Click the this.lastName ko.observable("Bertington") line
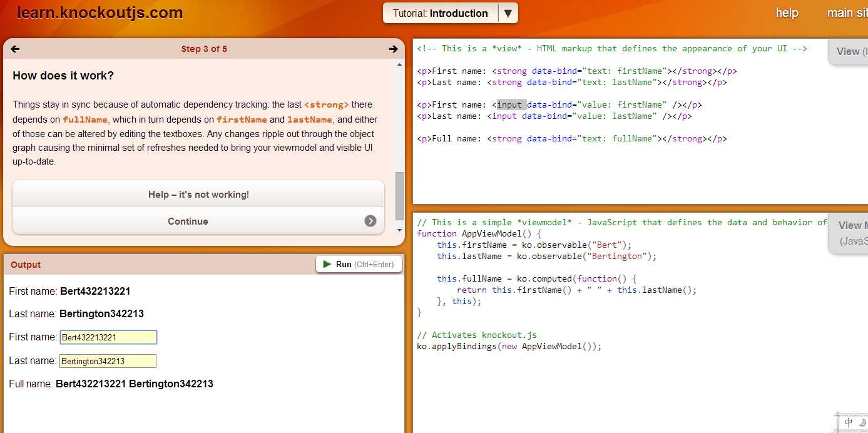The height and width of the screenshot is (433, 868). tap(547, 256)
